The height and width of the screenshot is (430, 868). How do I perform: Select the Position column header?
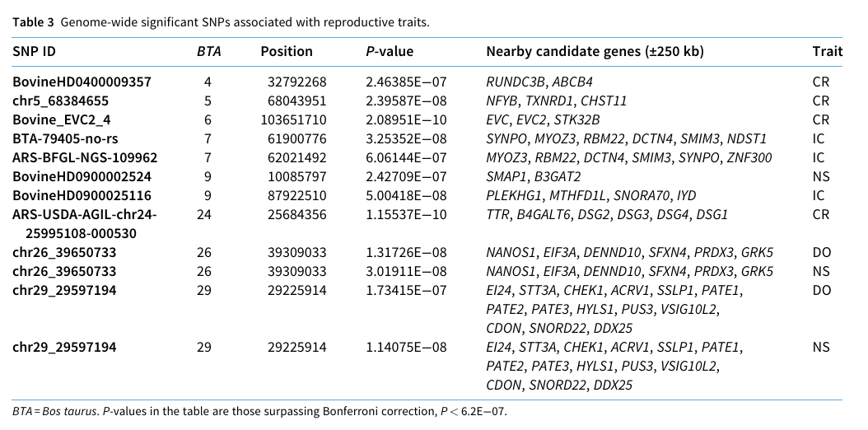tap(287, 51)
